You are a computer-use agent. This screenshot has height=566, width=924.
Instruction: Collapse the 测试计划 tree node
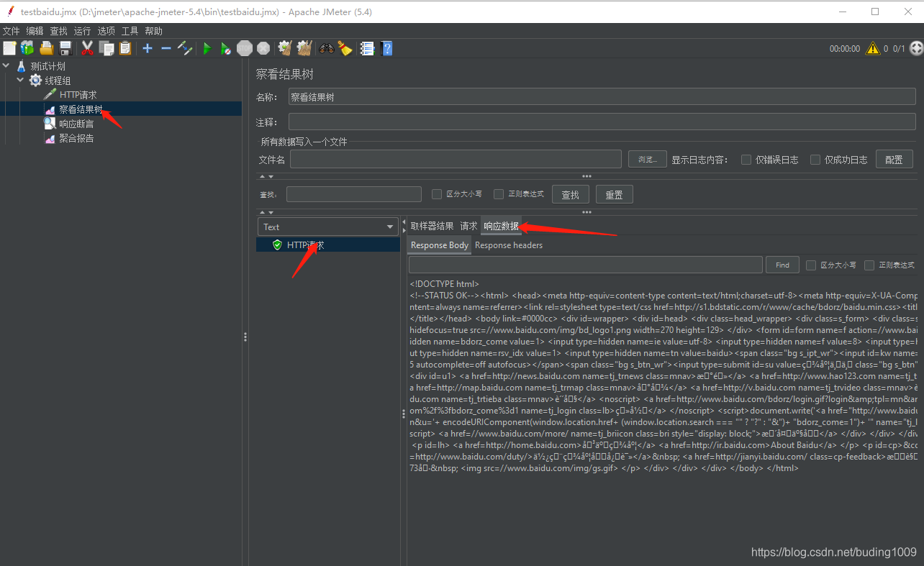click(6, 65)
